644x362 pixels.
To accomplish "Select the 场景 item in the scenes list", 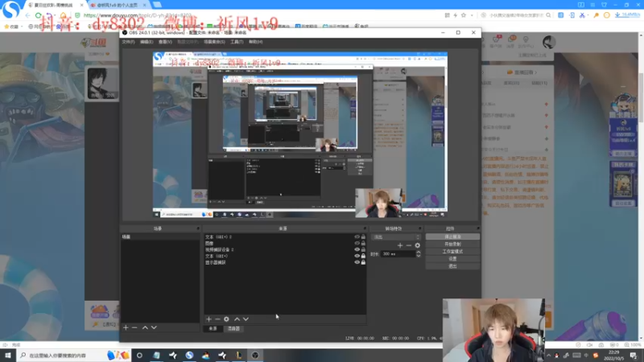I will pos(160,237).
